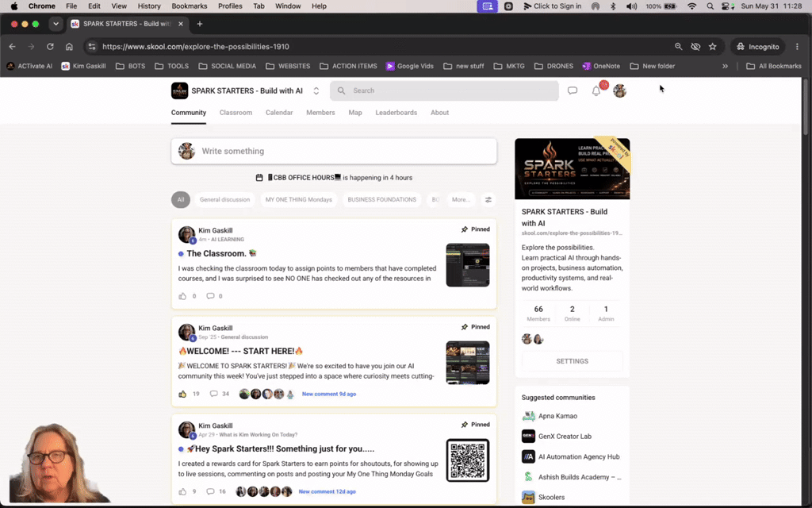Open the Wi-Fi status menu
Image resolution: width=812 pixels, height=508 pixels.
(691, 6)
